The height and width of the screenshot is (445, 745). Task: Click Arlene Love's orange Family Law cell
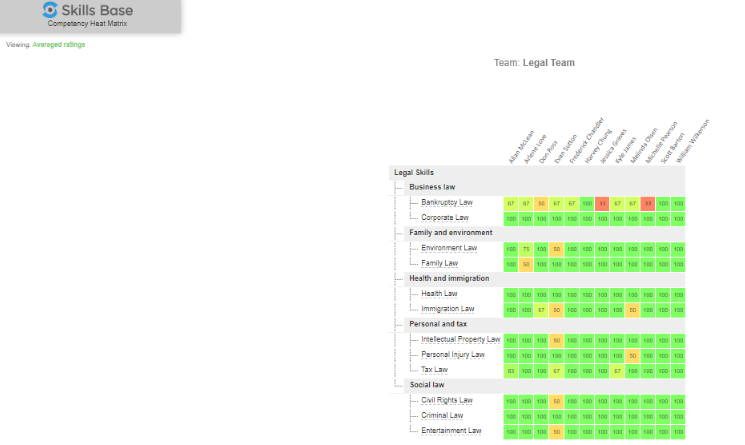pyautogui.click(x=526, y=264)
